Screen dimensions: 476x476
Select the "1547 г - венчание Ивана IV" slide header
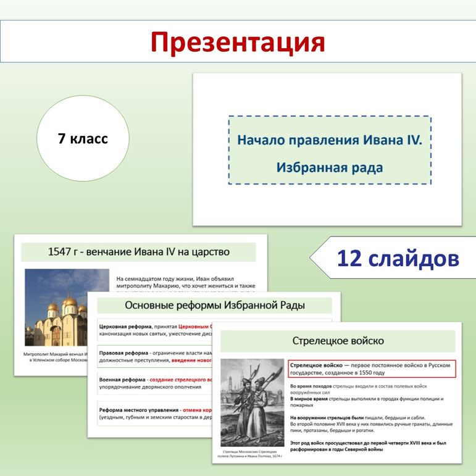click(138, 252)
